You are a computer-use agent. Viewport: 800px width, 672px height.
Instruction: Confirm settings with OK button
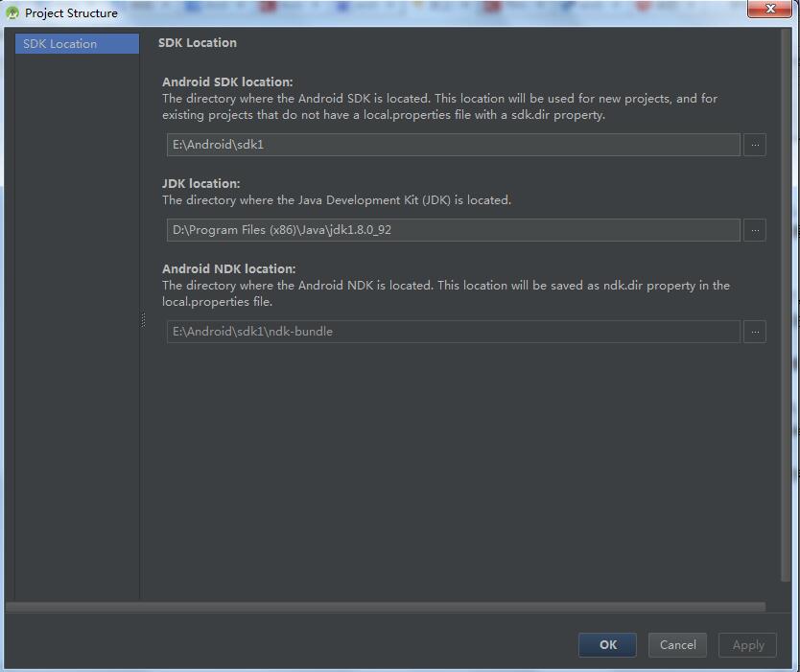(x=607, y=645)
